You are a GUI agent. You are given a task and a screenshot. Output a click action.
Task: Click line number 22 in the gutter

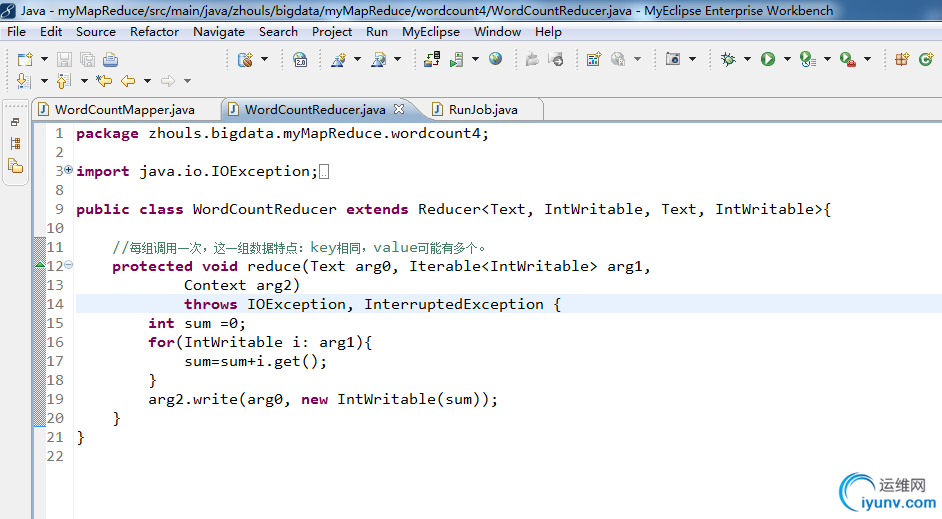55,457
